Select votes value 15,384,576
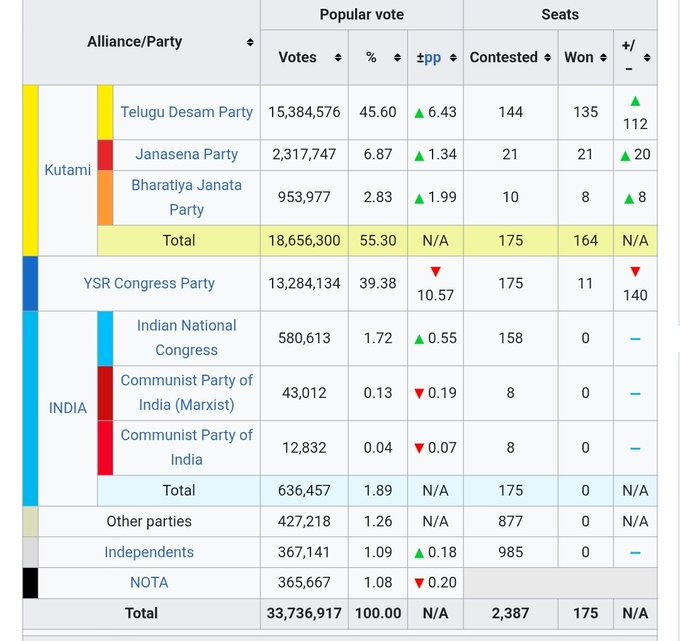The height and width of the screenshot is (641, 680). [x=304, y=112]
